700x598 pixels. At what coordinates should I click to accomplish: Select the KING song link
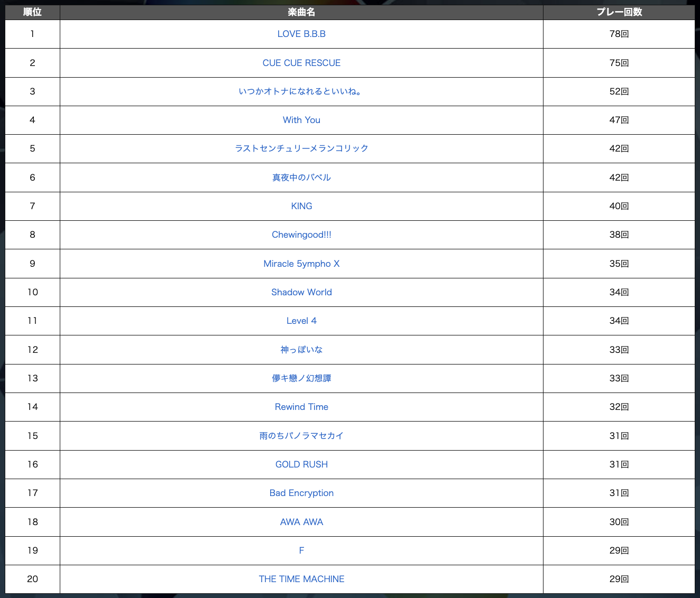(301, 206)
